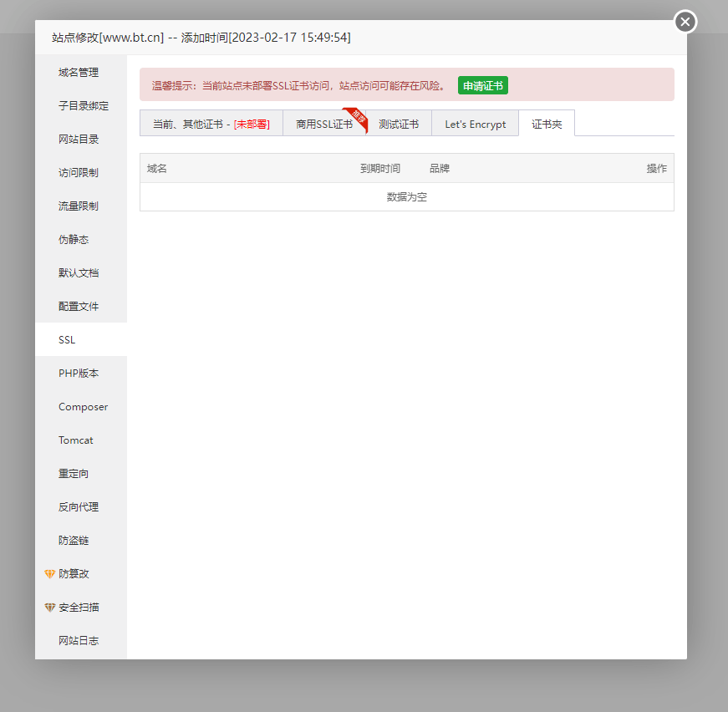Viewport: 728px width, 712px height.
Task: Select 访问限制 in the sidebar
Action: tap(79, 173)
